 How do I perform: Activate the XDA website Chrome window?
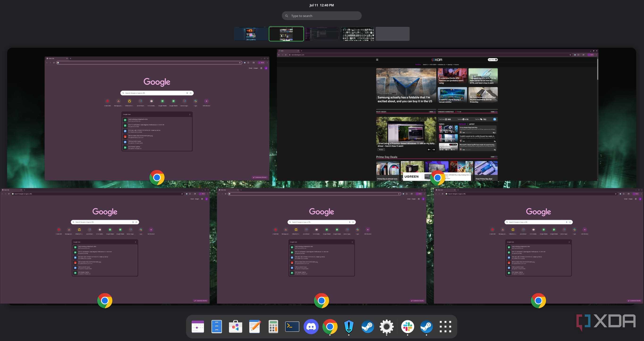[437, 115]
